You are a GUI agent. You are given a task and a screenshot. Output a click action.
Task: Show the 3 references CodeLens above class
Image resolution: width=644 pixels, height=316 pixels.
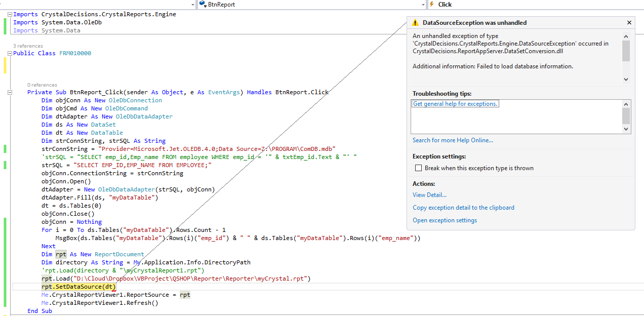click(28, 46)
